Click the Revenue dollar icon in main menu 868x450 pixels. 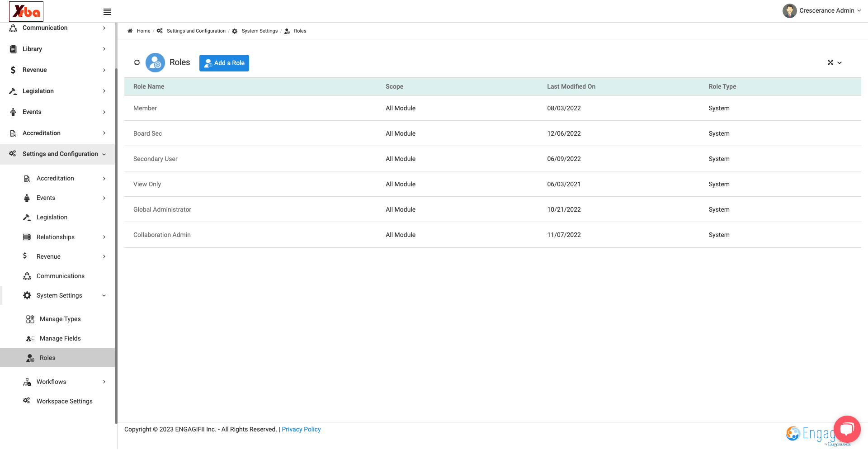pos(13,70)
